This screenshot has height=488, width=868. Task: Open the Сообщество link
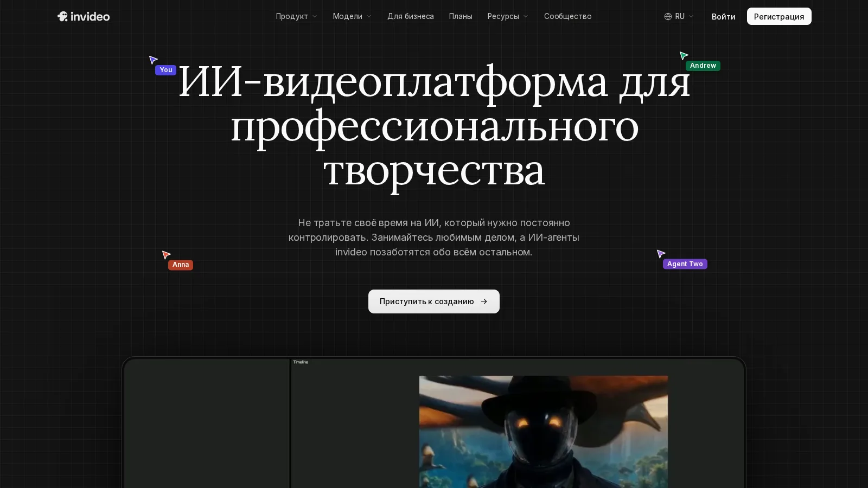[x=567, y=16]
